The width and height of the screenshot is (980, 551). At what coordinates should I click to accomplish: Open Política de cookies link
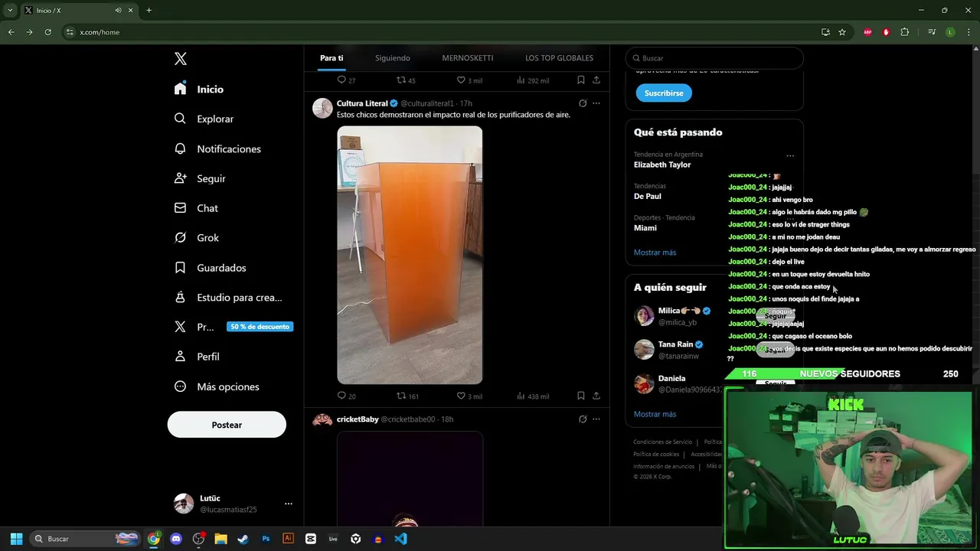point(656,455)
